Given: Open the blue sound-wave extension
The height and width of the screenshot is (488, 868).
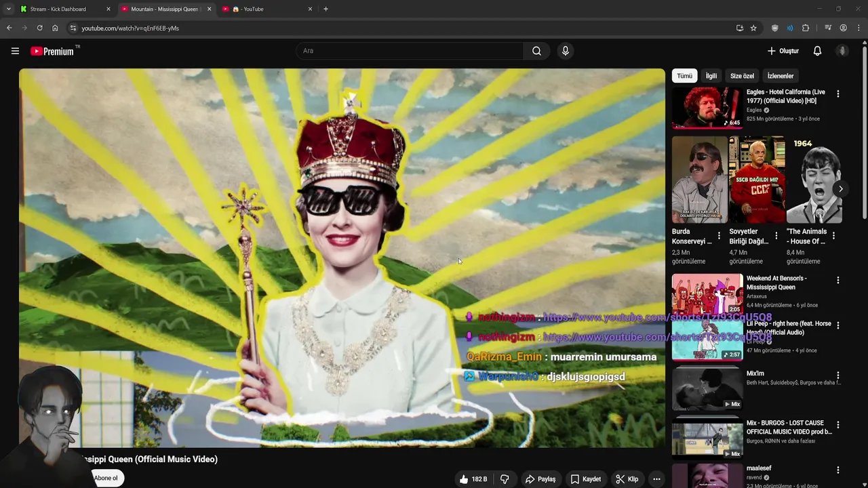Looking at the screenshot, I should 790,28.
